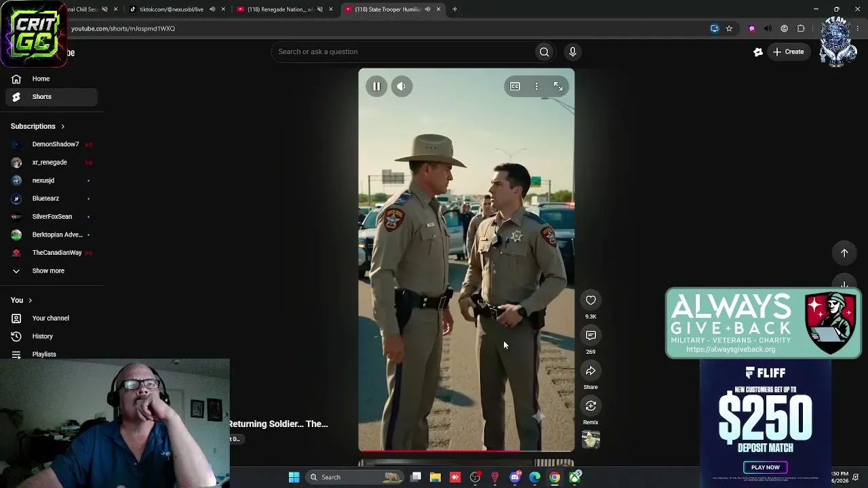Viewport: 868px width, 488px height.
Task: Open the xr_renegade subscription channel
Action: [52, 163]
